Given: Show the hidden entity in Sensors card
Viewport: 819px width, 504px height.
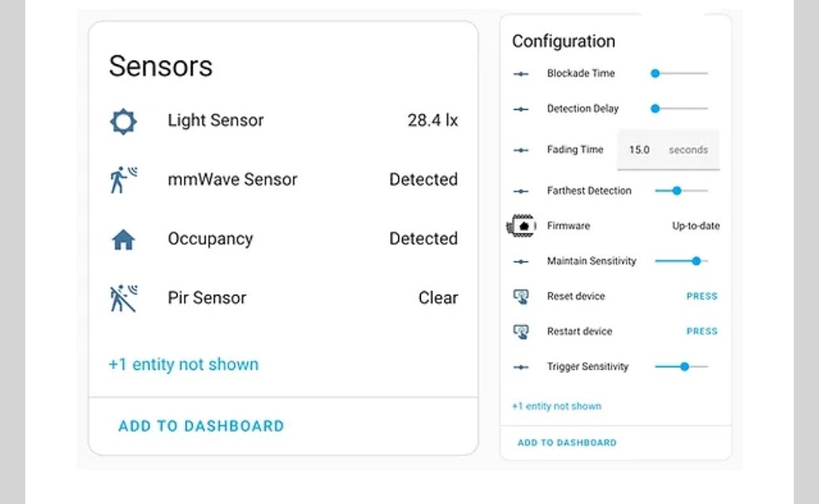Looking at the screenshot, I should click(x=183, y=364).
